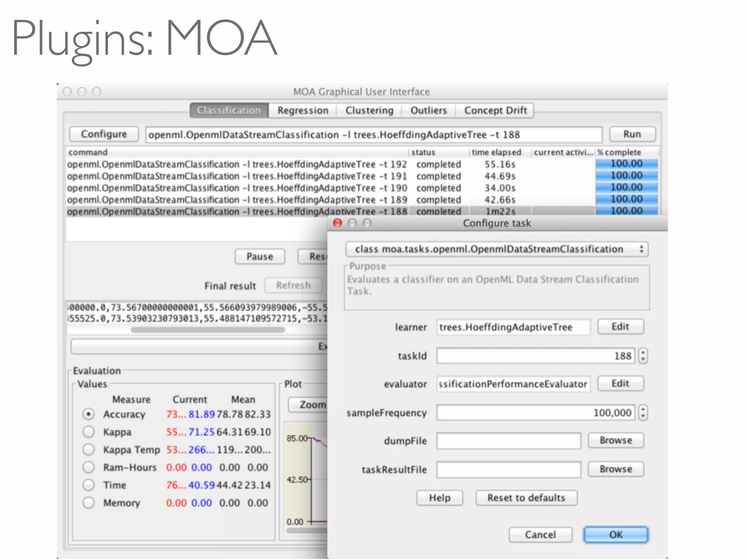Click Browse next to taskResultFile

tap(616, 469)
